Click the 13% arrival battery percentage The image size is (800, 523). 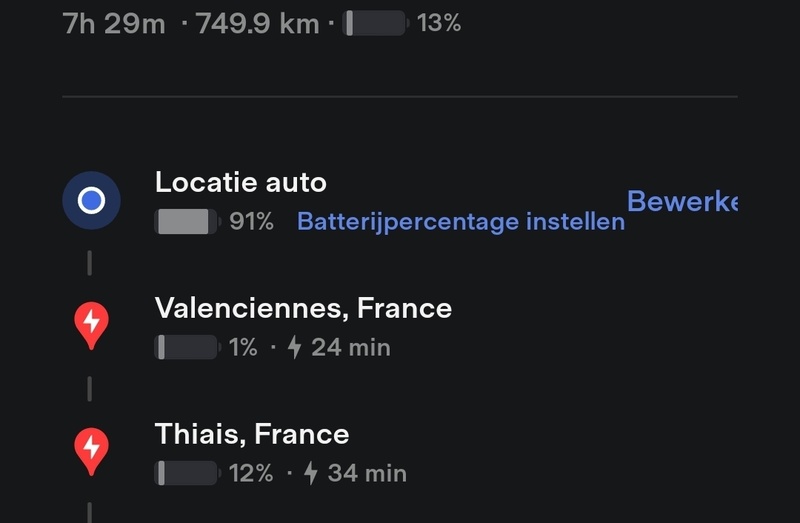coord(439,23)
